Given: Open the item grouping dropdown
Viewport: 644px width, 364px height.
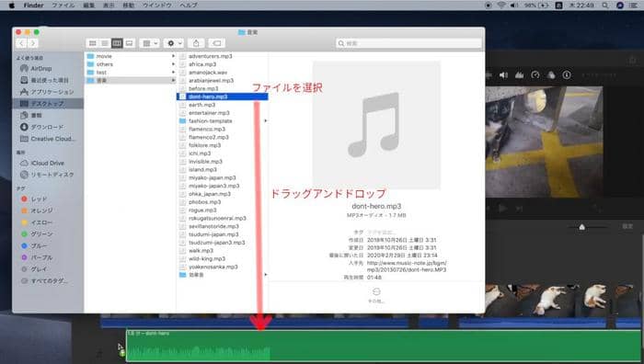Looking at the screenshot, I should point(149,43).
